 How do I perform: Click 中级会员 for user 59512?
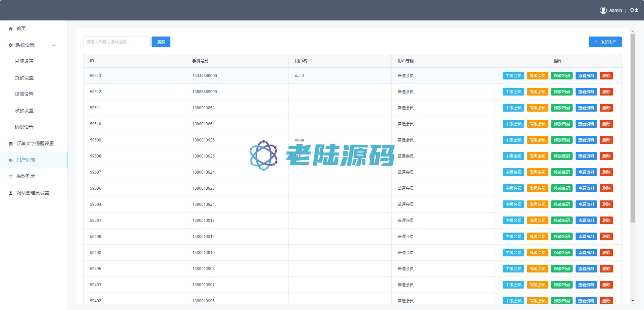pos(513,92)
